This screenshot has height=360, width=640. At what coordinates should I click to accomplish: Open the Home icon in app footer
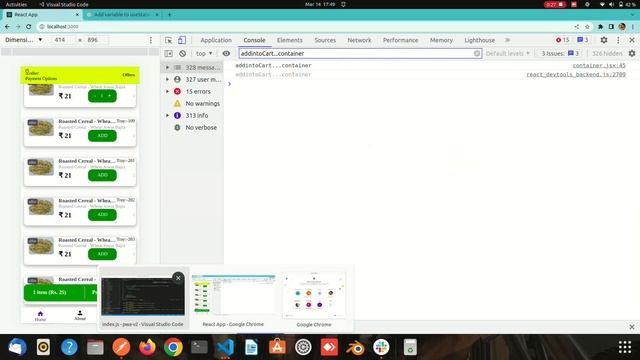pos(40,316)
